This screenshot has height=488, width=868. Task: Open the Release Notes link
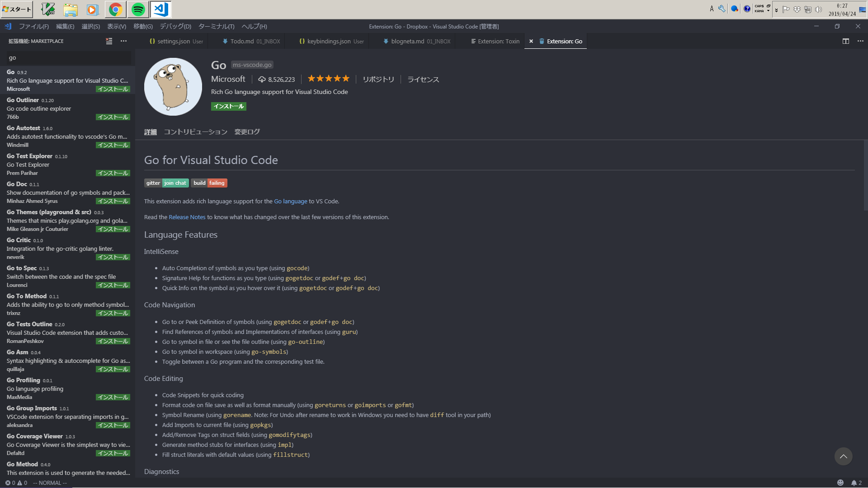pos(187,217)
